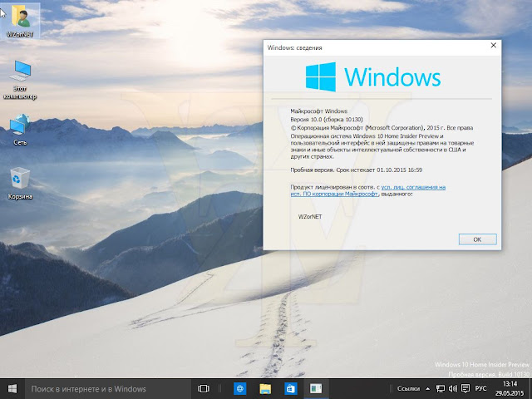Open the network tray icon
Viewport: 532px width, 399px height.
(x=441, y=389)
